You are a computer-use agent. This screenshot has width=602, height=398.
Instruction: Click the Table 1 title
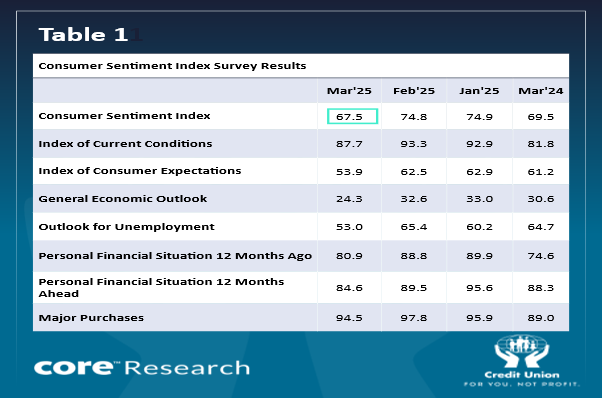(x=83, y=35)
